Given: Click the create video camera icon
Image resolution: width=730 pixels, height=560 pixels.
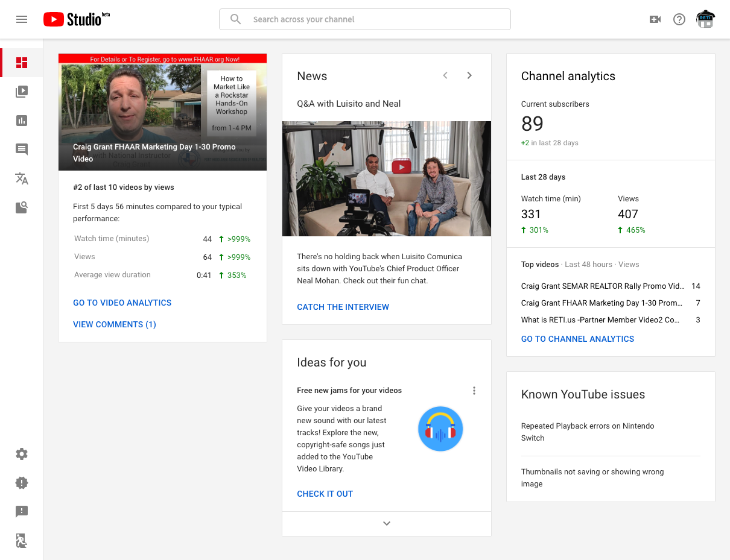Looking at the screenshot, I should coord(655,19).
